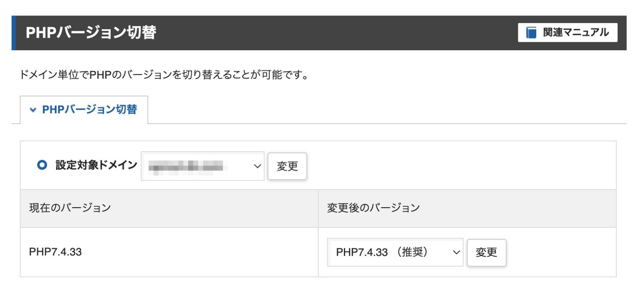This screenshot has width=644, height=286.
Task: Open the PHP7.4.33（推奨）version dropdown
Action: (394, 252)
